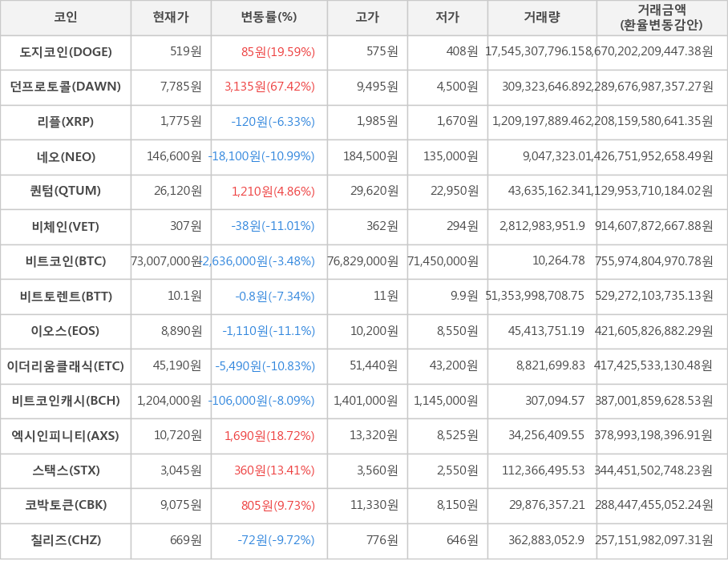Select the 도지코인(DOGE) coin name
The height and width of the screenshot is (561, 728).
point(66,52)
